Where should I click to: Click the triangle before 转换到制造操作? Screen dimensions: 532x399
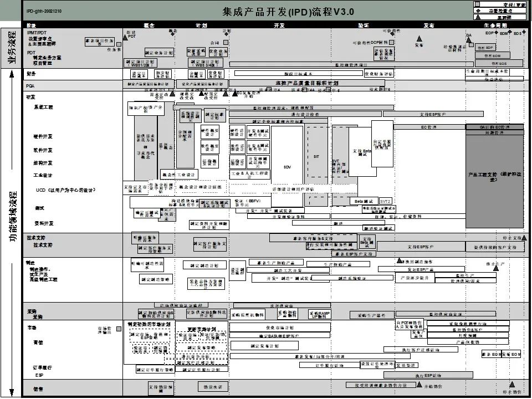[400, 260]
